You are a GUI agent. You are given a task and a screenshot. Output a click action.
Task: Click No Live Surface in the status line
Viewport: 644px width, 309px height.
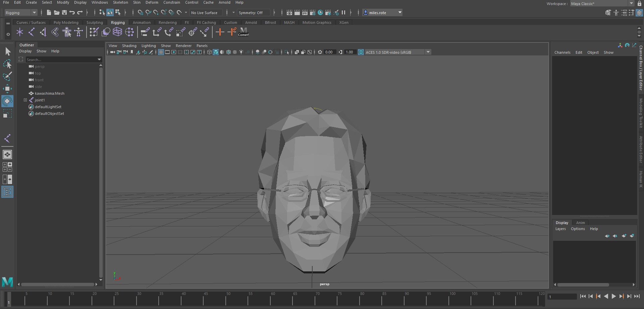[205, 12]
